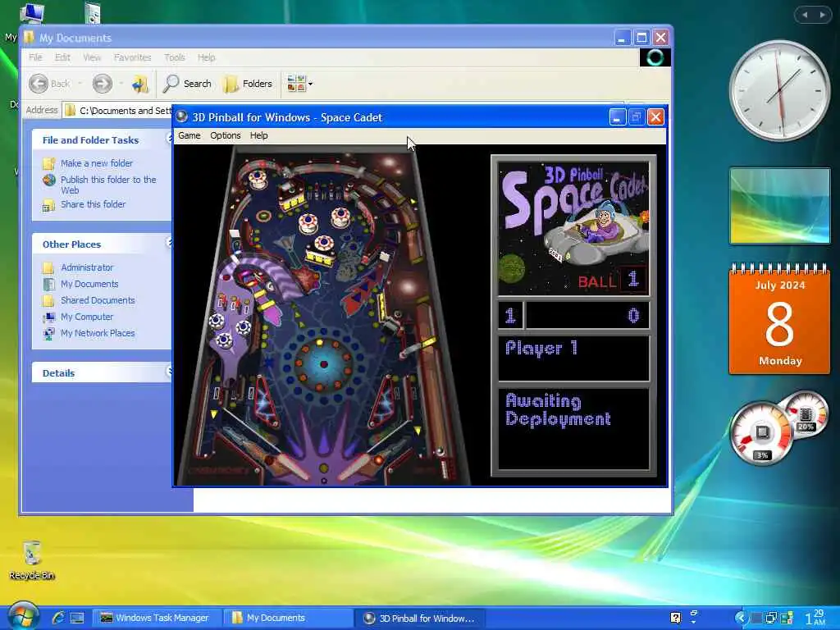Click the Forward arrow icon in My Documents

click(x=103, y=84)
